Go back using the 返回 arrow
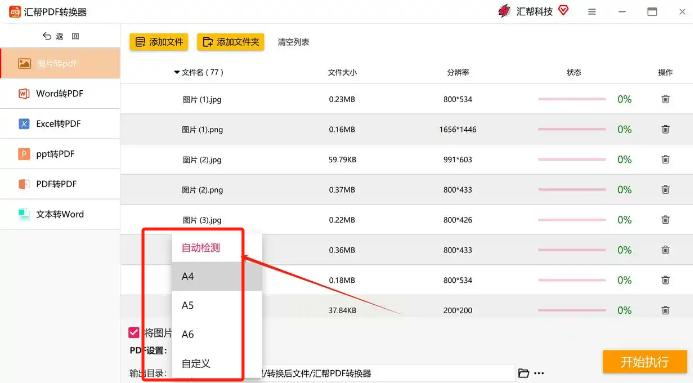The width and height of the screenshot is (693, 383). pos(46,36)
